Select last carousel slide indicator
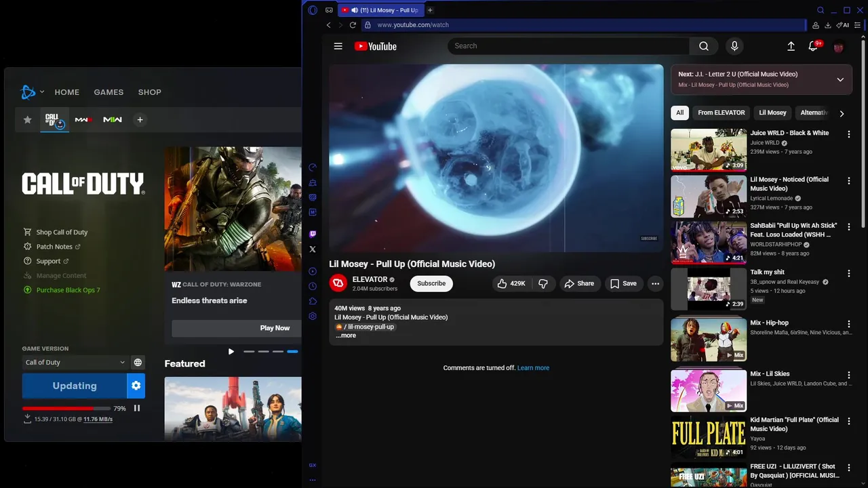The width and height of the screenshot is (868, 488). pyautogui.click(x=292, y=351)
